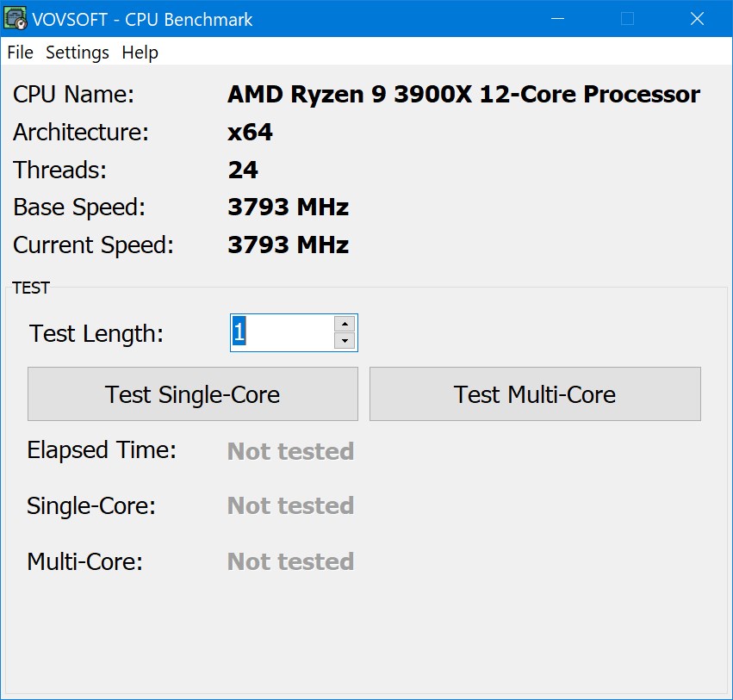The height and width of the screenshot is (700, 733).
Task: Click the Multi-Core 'Not tested' score
Action: [290, 561]
